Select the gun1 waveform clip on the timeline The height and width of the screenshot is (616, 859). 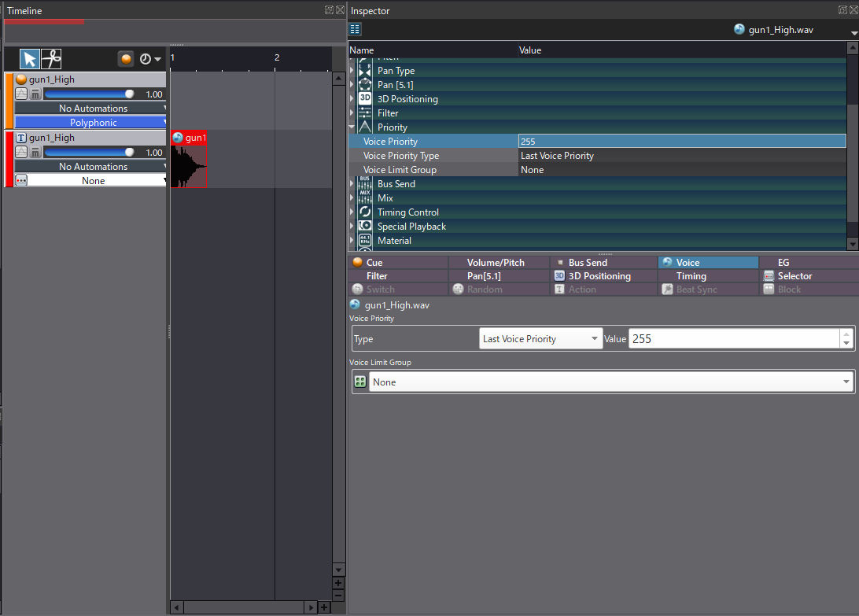pyautogui.click(x=189, y=160)
